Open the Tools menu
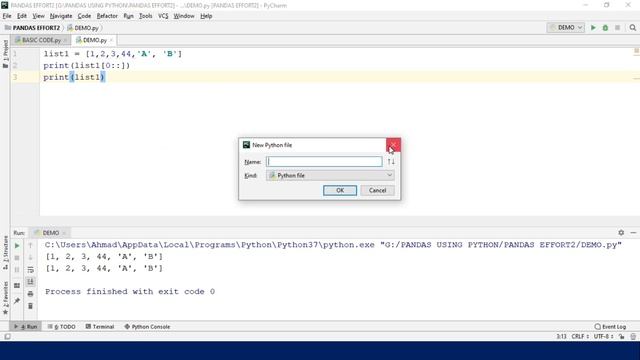This screenshot has height=360, width=640. [x=145, y=16]
